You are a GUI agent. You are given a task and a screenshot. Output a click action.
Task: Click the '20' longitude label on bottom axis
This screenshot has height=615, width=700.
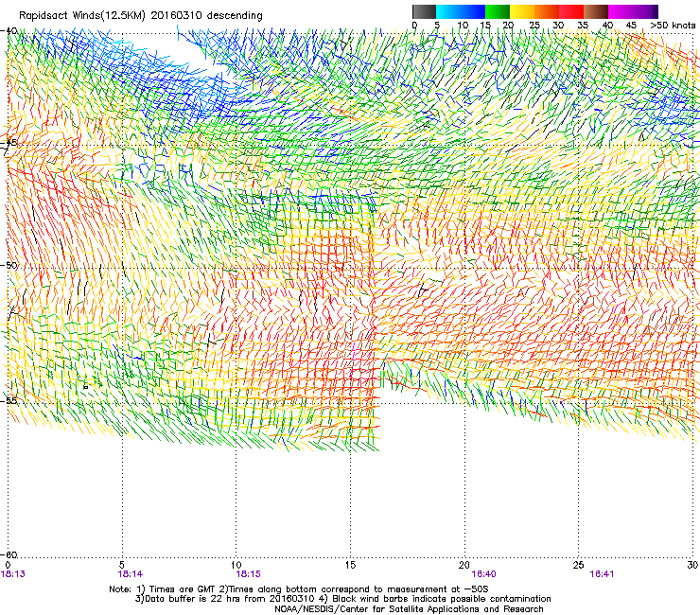coord(464,565)
